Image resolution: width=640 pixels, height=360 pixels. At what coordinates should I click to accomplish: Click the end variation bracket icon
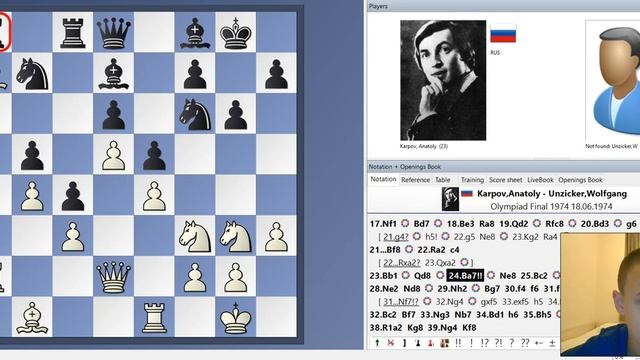coord(404,343)
